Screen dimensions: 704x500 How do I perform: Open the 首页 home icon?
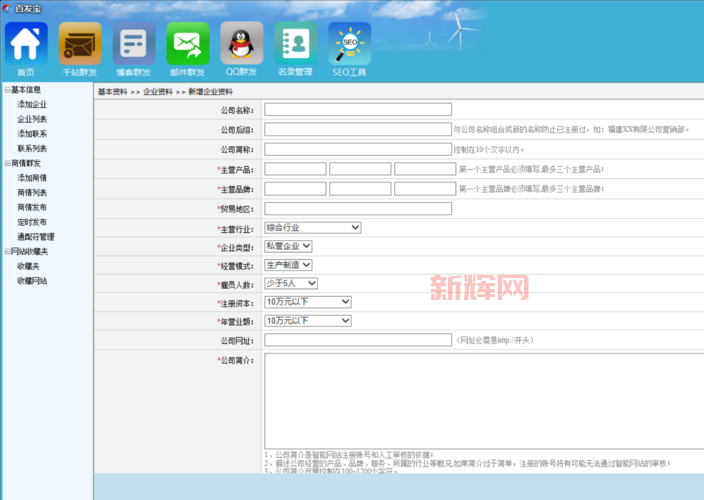point(26,44)
